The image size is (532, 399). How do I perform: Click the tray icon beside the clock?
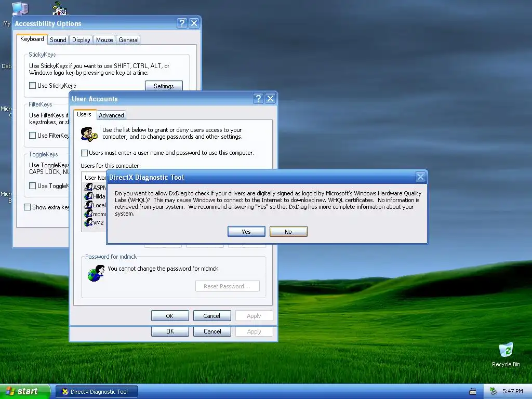(x=494, y=392)
